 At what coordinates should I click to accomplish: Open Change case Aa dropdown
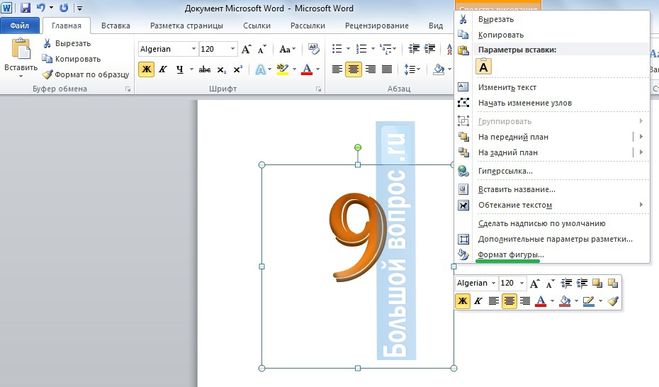coord(287,49)
